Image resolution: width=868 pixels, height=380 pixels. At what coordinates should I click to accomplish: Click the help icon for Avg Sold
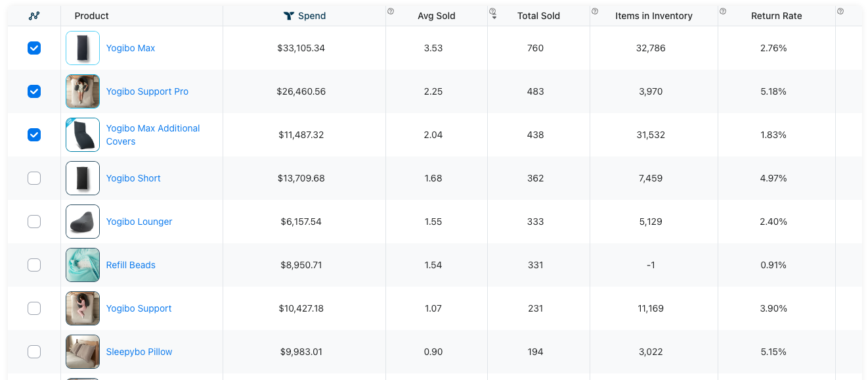pos(391,11)
